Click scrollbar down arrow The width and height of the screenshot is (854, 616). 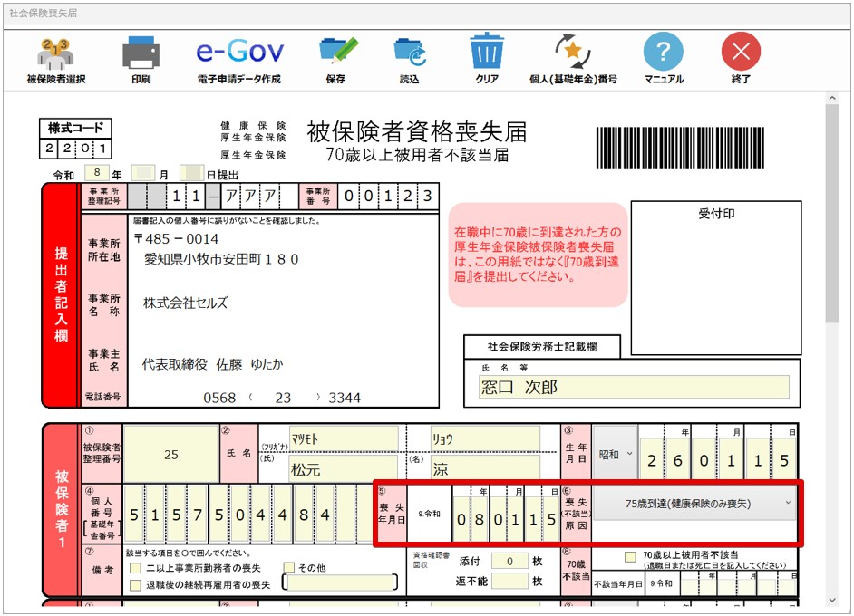point(831,600)
